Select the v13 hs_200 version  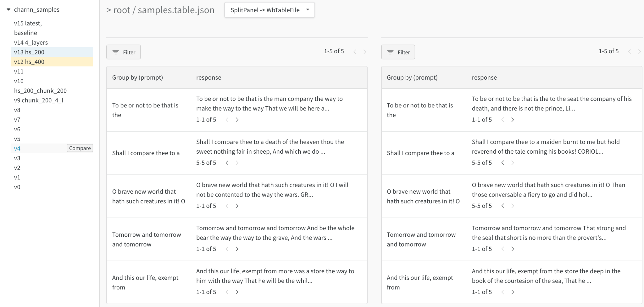(29, 52)
